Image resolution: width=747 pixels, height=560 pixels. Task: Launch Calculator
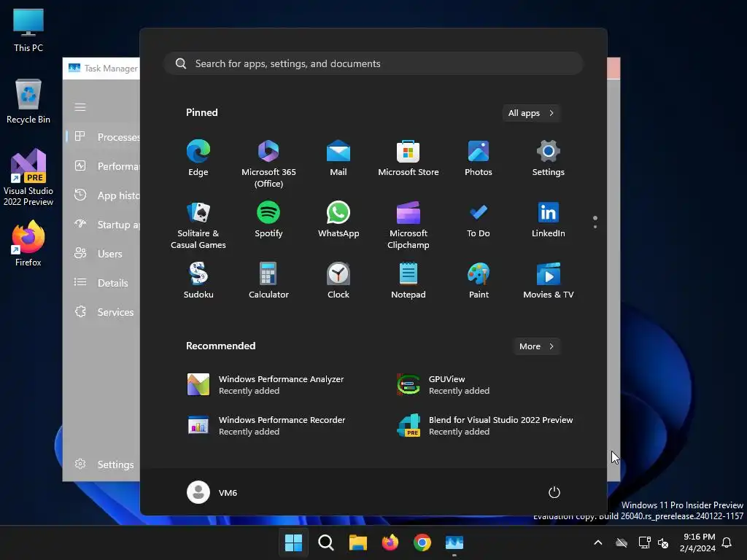coord(268,281)
